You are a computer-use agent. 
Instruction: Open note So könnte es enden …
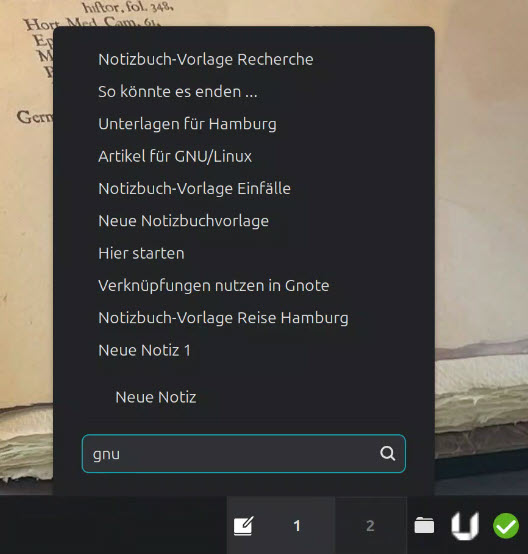tap(178, 92)
